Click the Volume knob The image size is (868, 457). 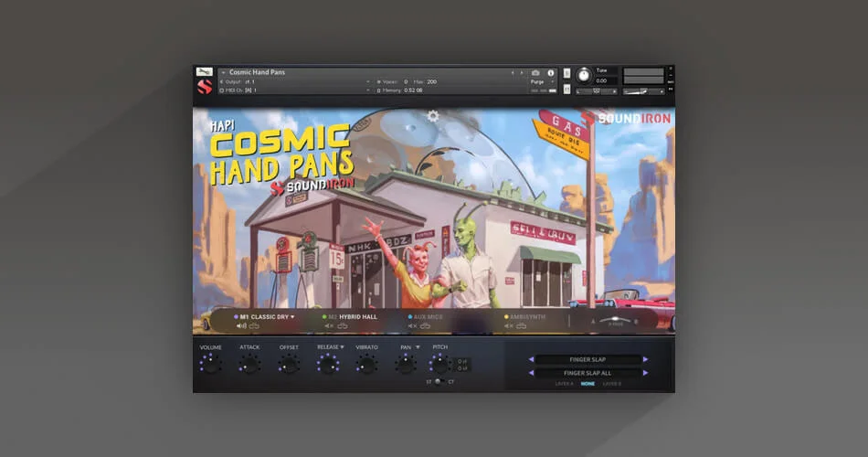pyautogui.click(x=210, y=365)
